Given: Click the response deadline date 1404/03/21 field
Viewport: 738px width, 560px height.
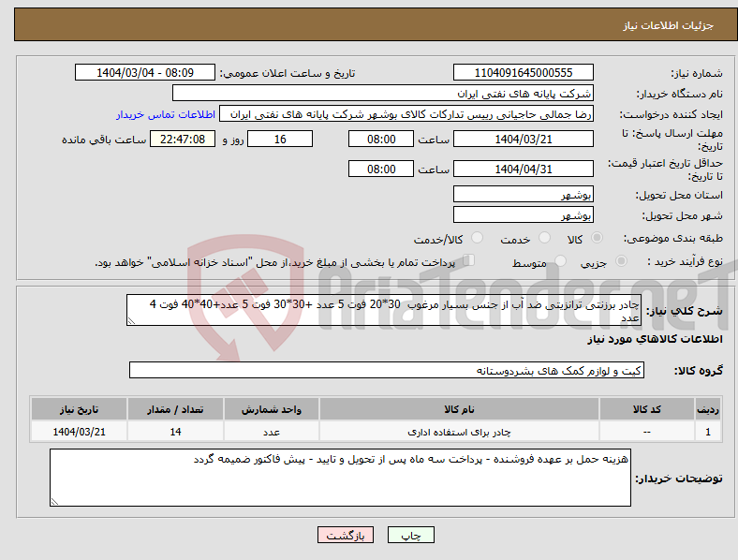Looking at the screenshot, I should pos(523,139).
